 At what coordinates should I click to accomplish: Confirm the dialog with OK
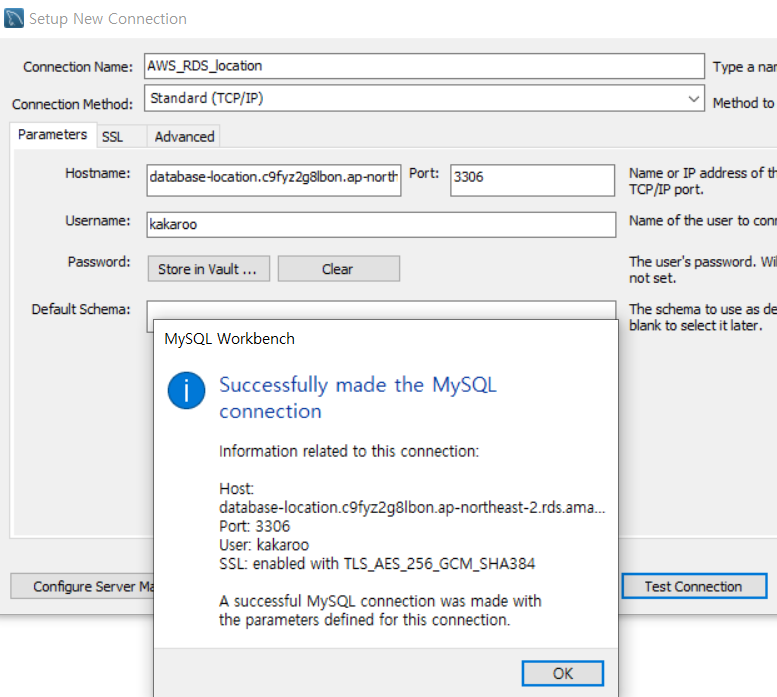click(562, 674)
